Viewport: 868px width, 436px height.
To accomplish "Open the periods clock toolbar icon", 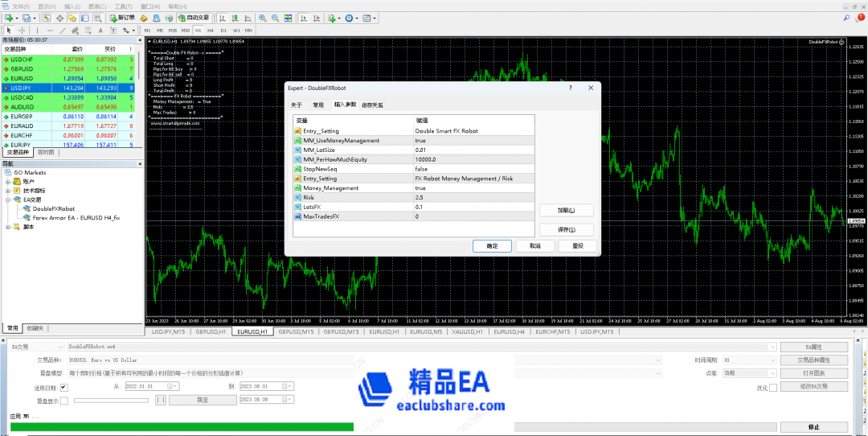I will coord(349,19).
